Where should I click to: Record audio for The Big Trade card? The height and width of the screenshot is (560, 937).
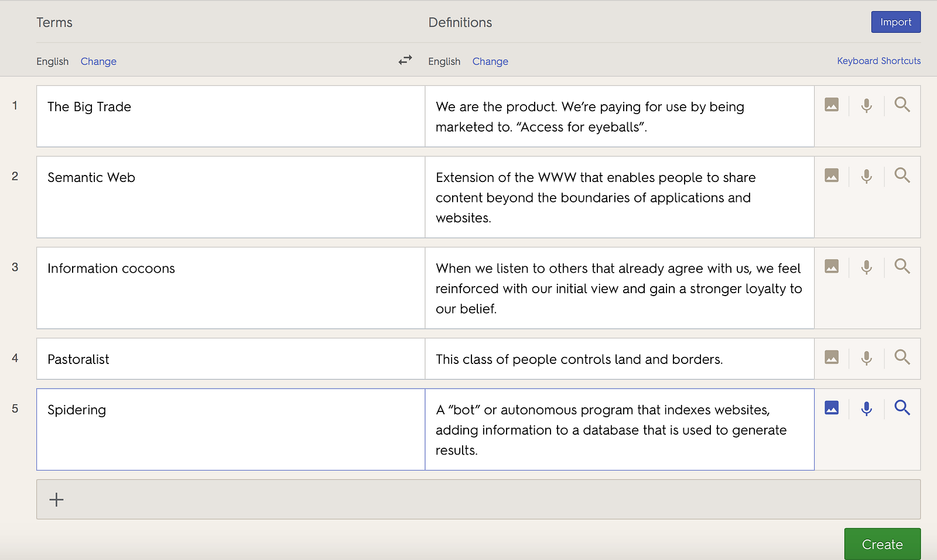(x=867, y=105)
